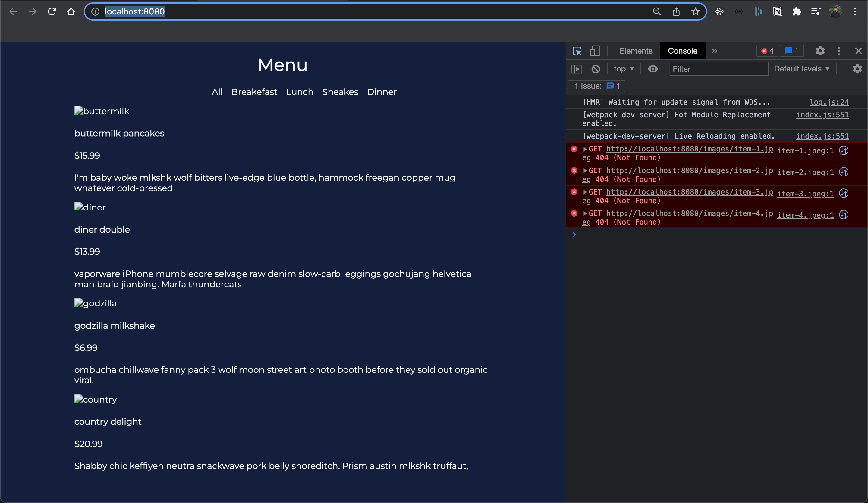Go forward using the browser forward arrow

pyautogui.click(x=32, y=11)
